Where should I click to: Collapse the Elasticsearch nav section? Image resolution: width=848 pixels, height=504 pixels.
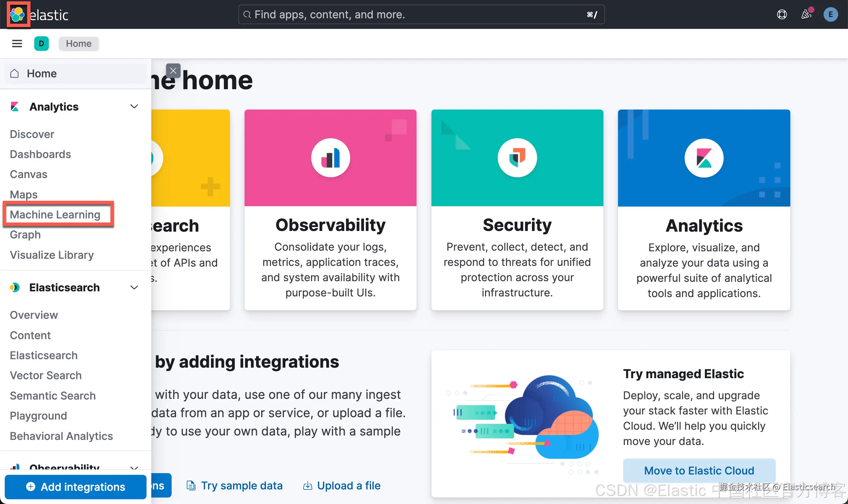click(x=134, y=287)
